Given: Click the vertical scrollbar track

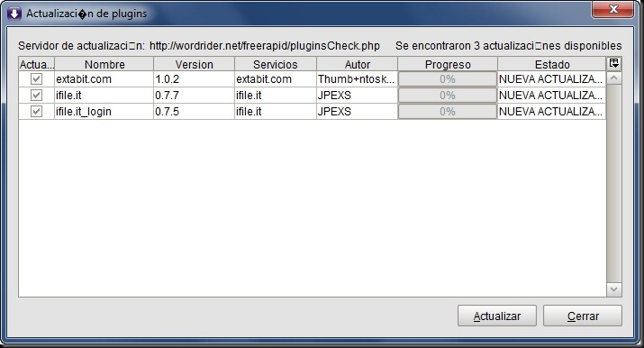Looking at the screenshot, I should pos(614,184).
